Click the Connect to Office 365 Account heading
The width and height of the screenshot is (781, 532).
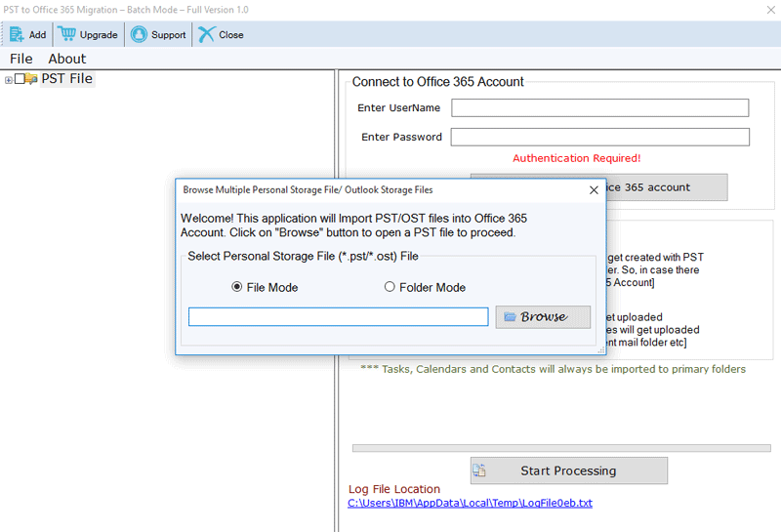[x=437, y=82]
